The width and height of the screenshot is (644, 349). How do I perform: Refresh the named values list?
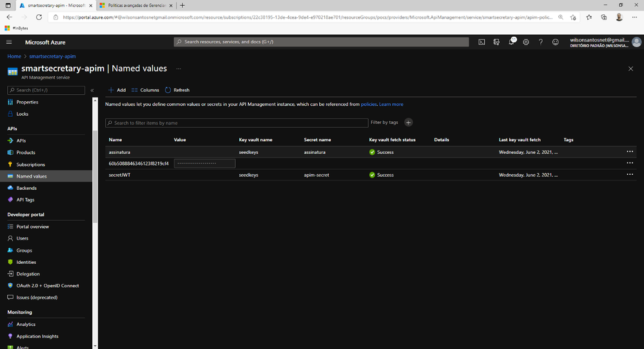(177, 90)
